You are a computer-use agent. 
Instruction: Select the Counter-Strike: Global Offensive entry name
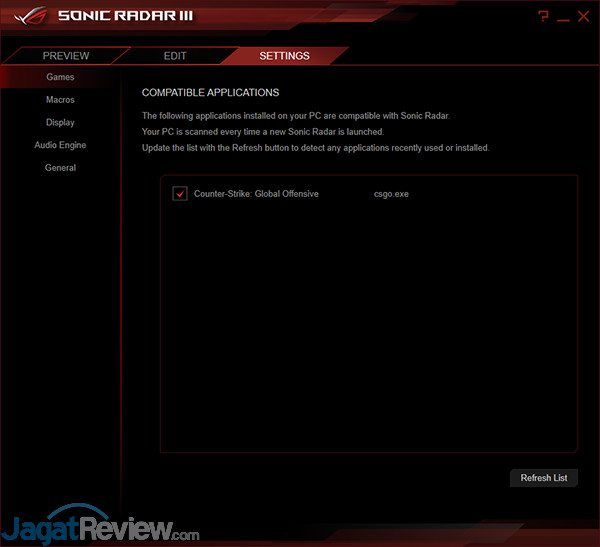tap(256, 194)
